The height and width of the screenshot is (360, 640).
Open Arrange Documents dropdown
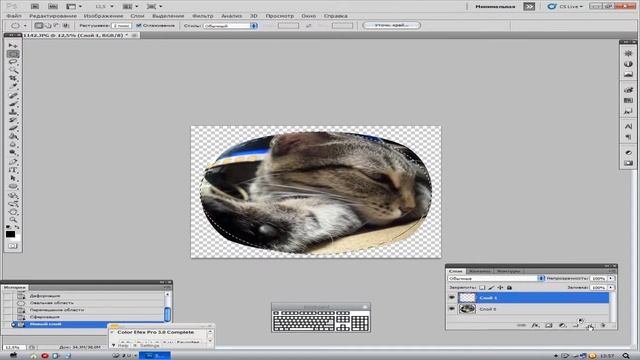coord(131,7)
